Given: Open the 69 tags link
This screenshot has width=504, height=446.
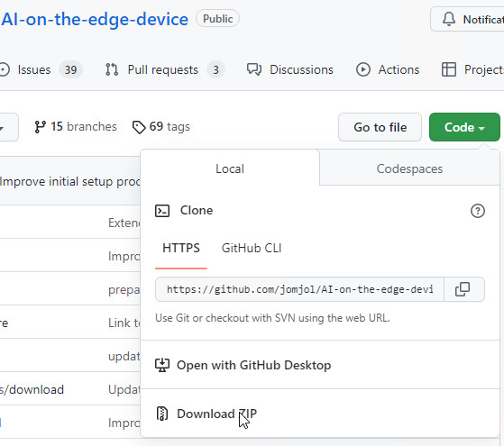Looking at the screenshot, I should coord(161,127).
